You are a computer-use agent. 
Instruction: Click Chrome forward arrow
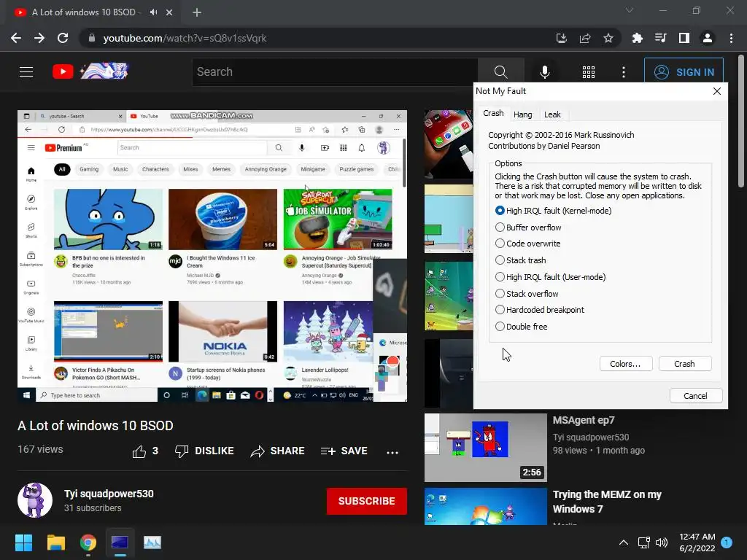(39, 38)
